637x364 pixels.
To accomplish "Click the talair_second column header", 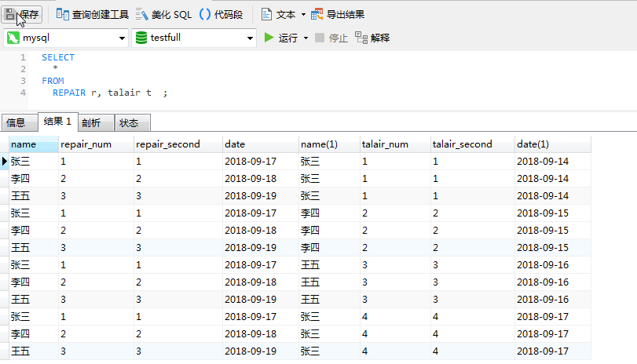I will tap(473, 144).
